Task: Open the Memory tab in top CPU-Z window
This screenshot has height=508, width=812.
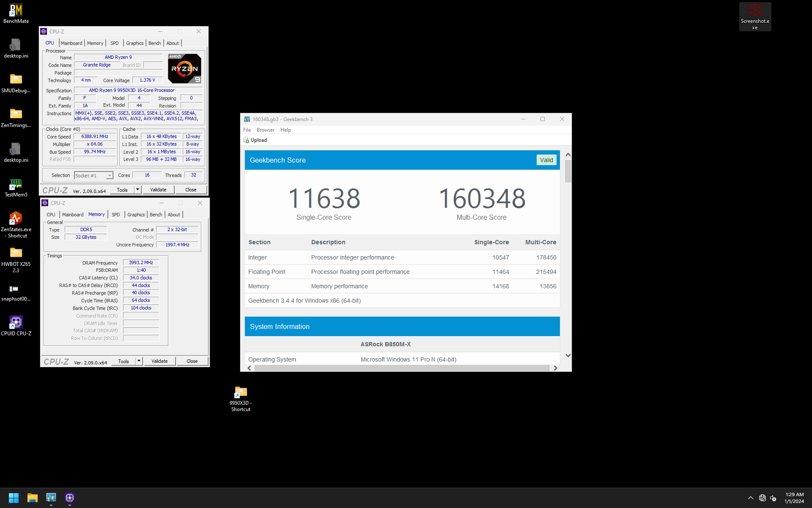Action: point(95,43)
